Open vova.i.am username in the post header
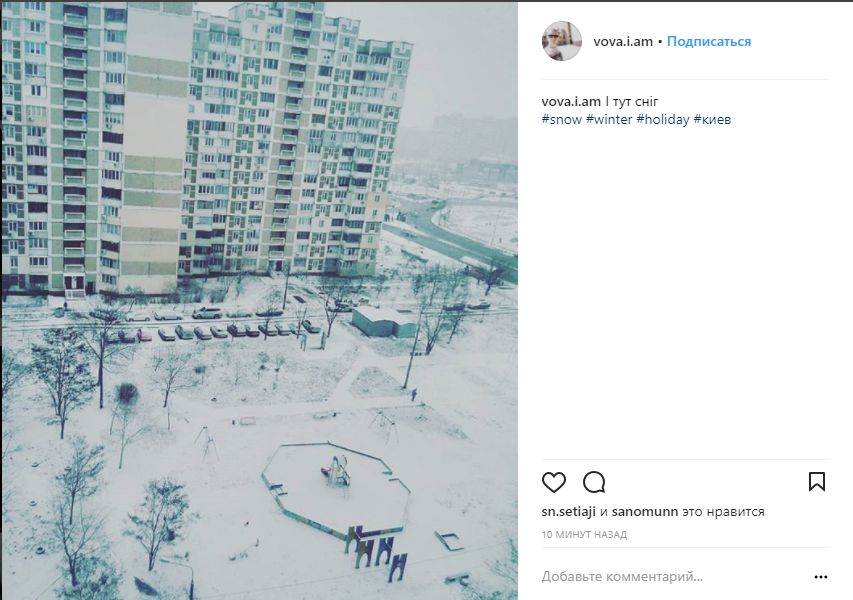The height and width of the screenshot is (600, 853). point(623,41)
